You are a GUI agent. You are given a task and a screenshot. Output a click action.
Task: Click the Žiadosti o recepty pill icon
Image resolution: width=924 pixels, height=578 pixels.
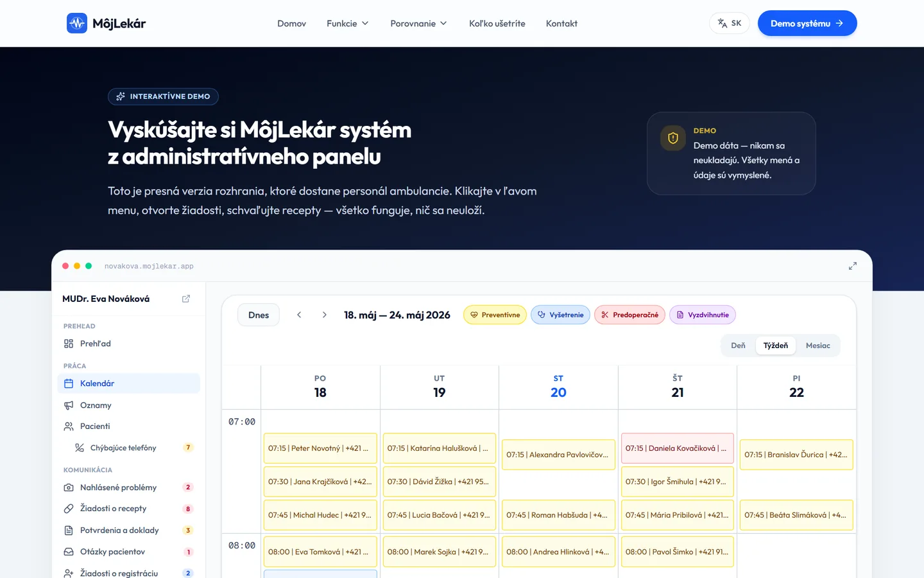click(x=69, y=509)
